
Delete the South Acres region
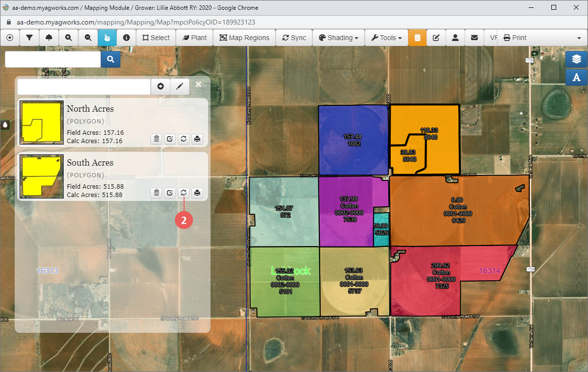(156, 193)
